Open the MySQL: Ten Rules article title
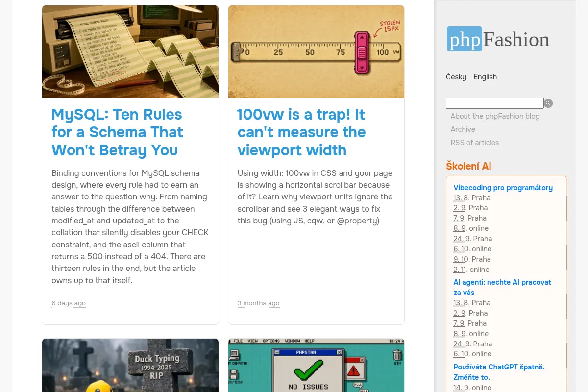 click(118, 132)
